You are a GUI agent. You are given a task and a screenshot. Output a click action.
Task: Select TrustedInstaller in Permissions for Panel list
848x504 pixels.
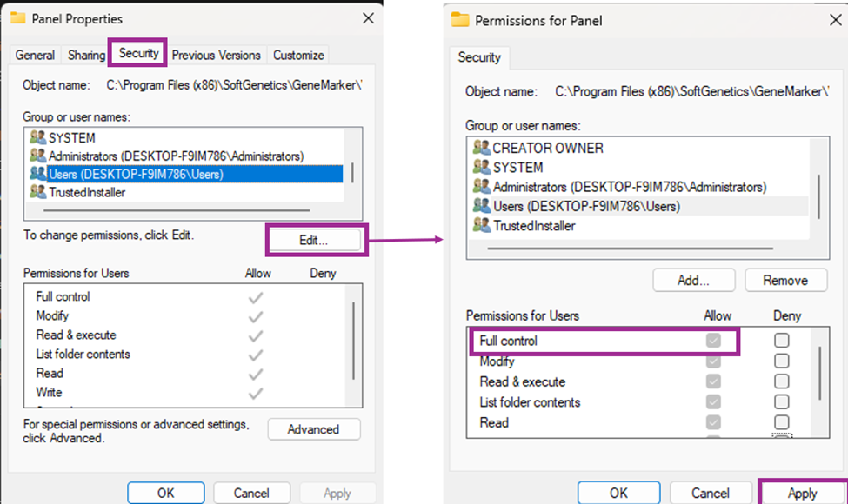tap(534, 225)
